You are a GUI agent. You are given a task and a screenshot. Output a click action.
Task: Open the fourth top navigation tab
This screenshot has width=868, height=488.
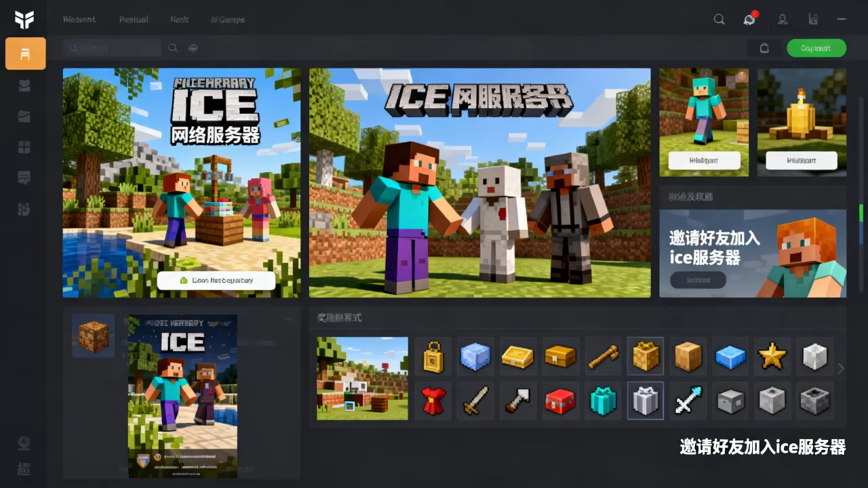click(x=226, y=19)
